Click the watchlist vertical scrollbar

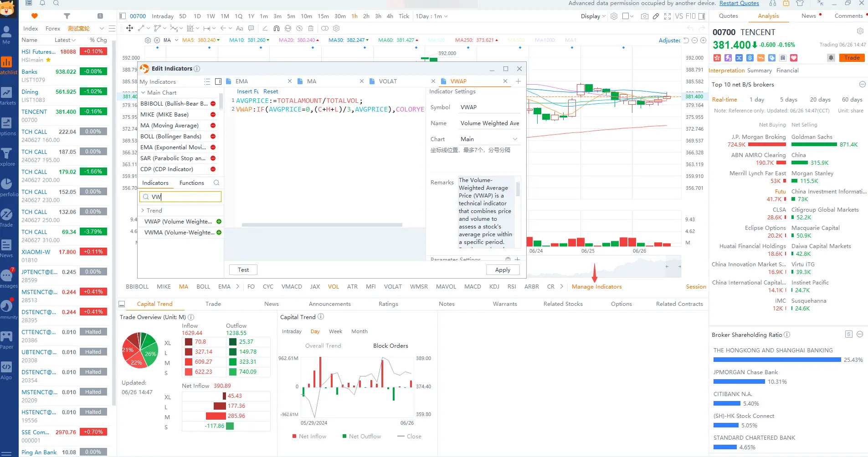(x=114, y=223)
